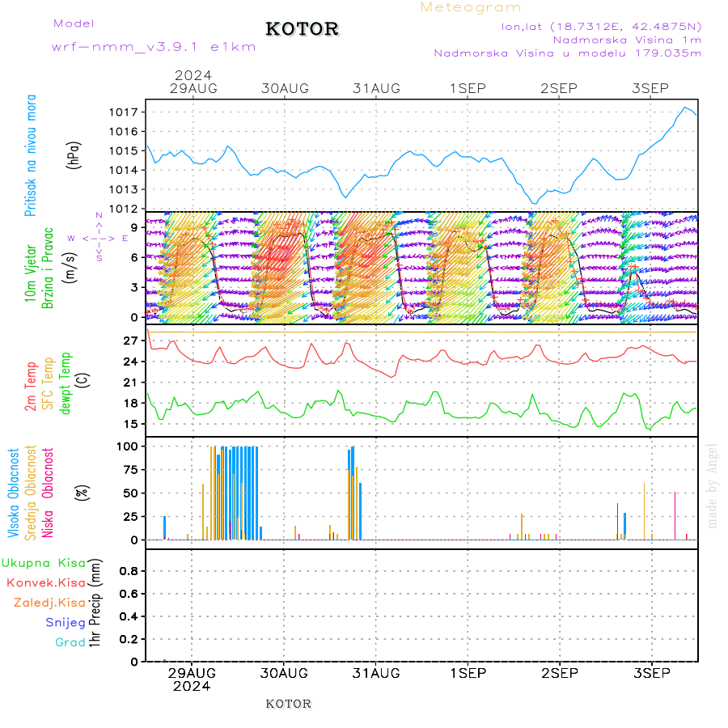Screen dimensions: 728x728
Task: Click the bold KOTOR title above the charts
Action: 303,29
